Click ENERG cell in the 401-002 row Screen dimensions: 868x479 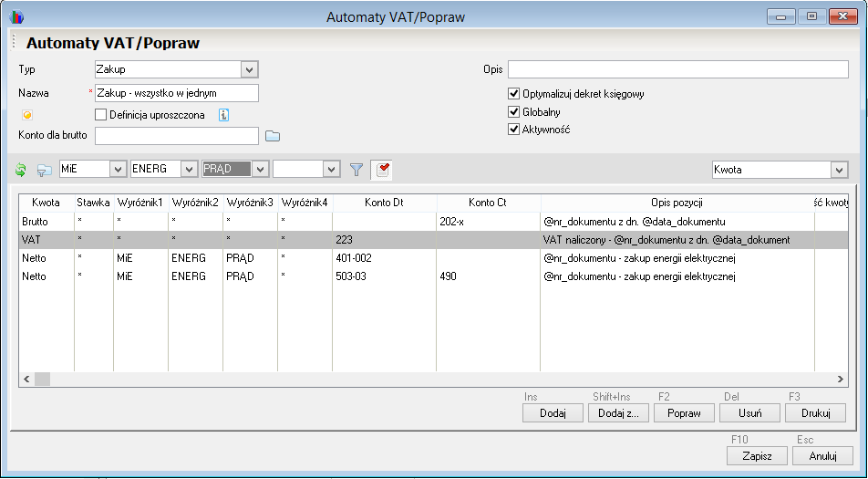(x=195, y=258)
